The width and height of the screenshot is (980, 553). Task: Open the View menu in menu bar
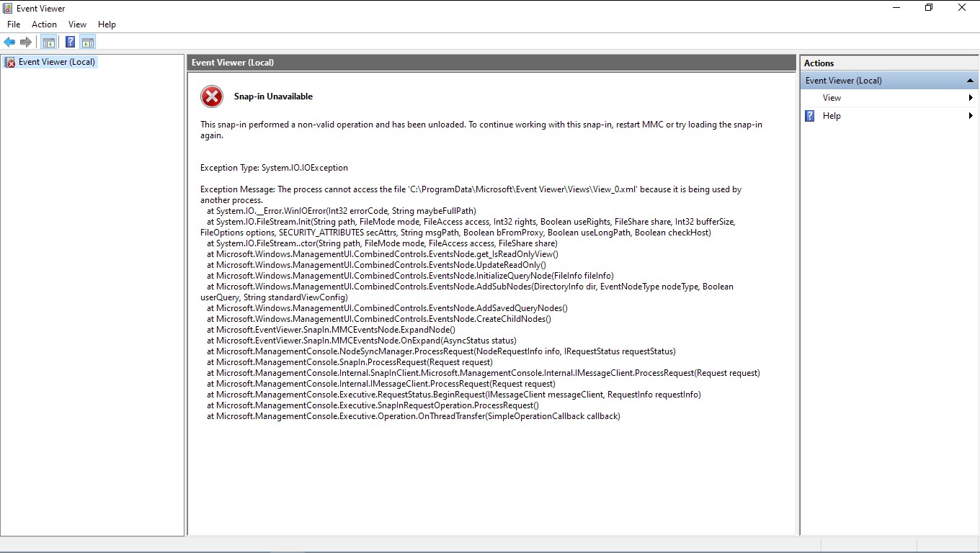[x=77, y=24]
